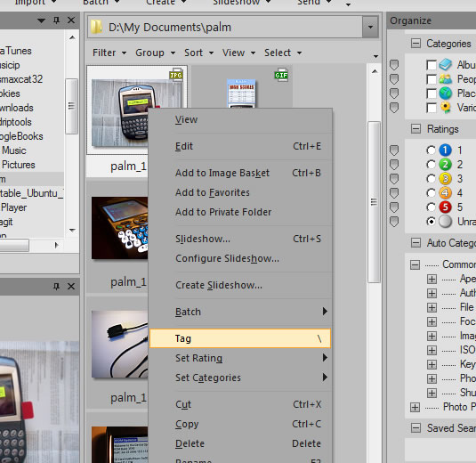Screen dimensions: 476x463
Task: Choose Copy from the context menu
Action: (x=240, y=424)
